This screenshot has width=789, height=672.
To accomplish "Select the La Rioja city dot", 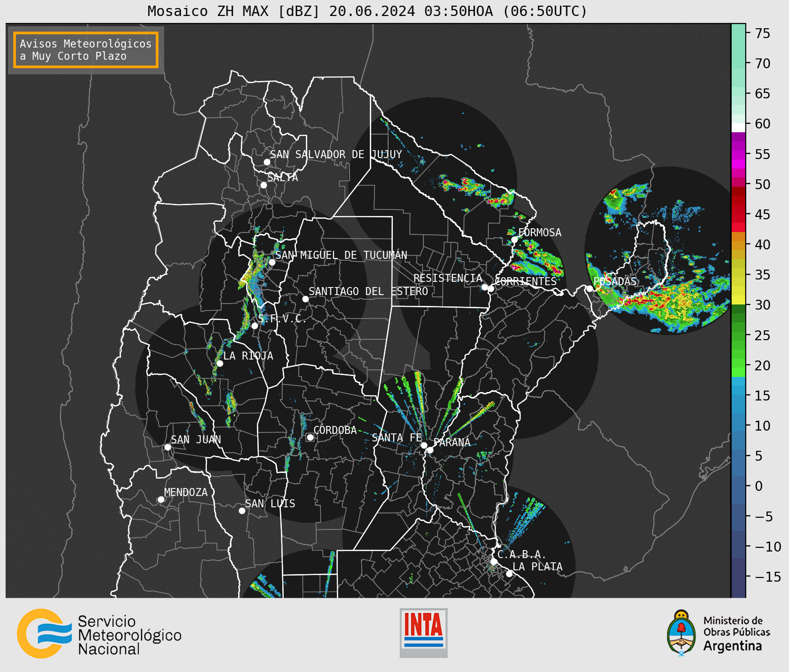I will coord(220,363).
